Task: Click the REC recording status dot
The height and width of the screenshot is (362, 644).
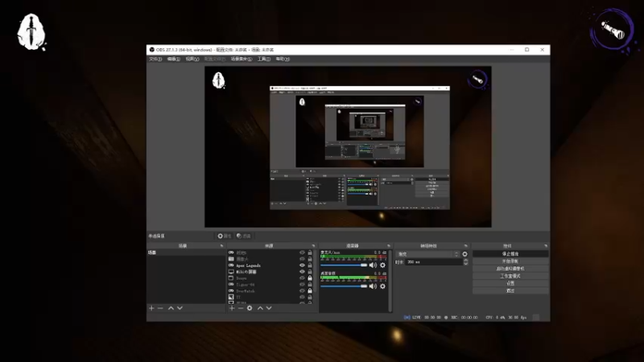Action: pos(446,317)
